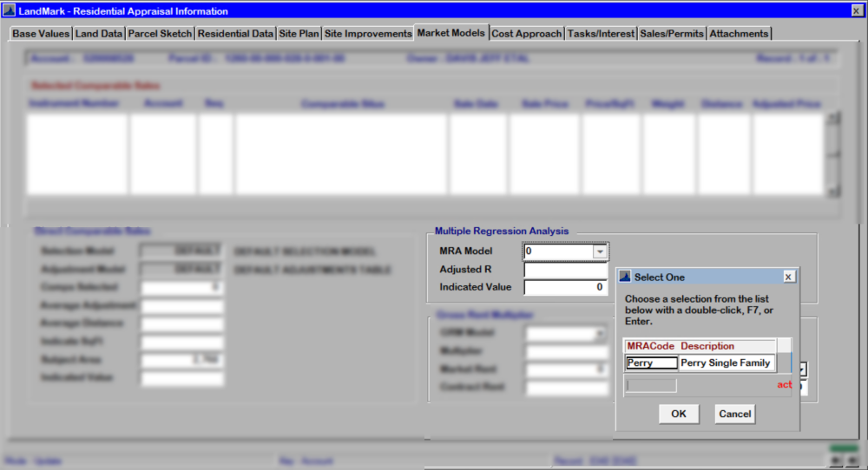
Task: Click the Adjusted R input field
Action: [x=566, y=270]
